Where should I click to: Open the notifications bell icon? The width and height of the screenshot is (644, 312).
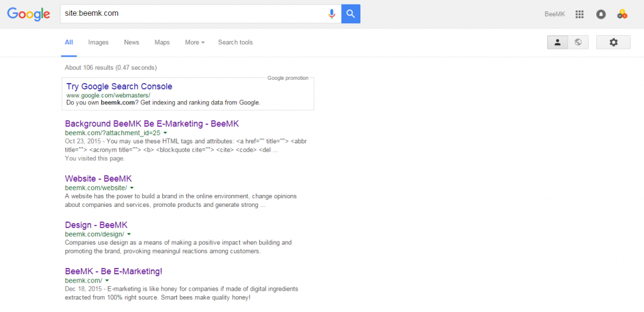point(601,14)
